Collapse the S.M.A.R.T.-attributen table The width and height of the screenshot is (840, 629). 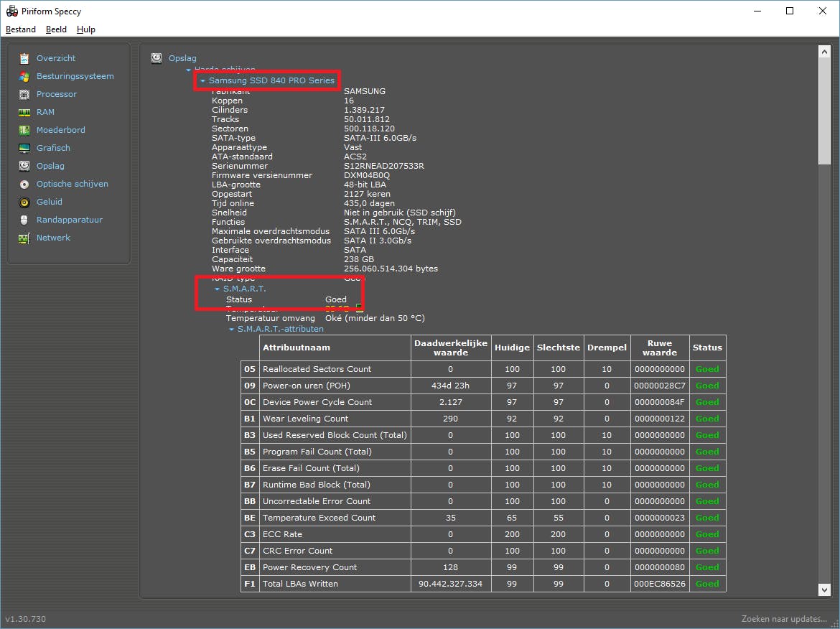coord(231,330)
